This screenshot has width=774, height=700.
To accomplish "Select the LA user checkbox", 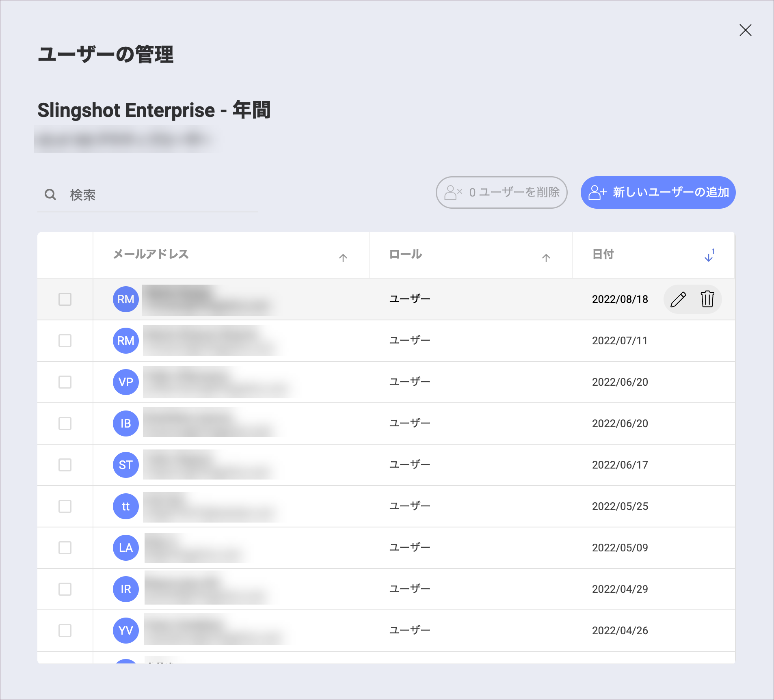I will 65,548.
